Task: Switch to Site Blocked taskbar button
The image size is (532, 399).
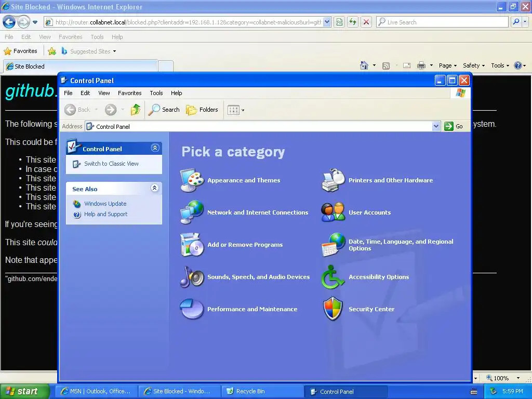Action: pos(179,391)
